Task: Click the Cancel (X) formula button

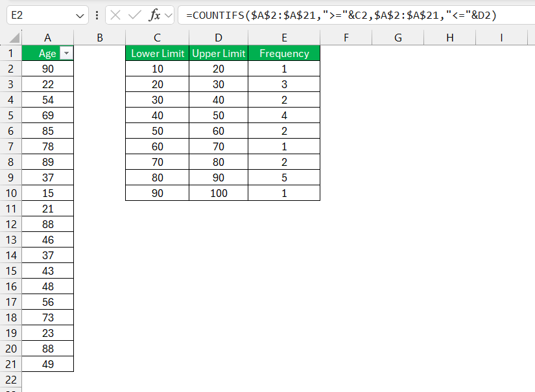Action: (115, 15)
